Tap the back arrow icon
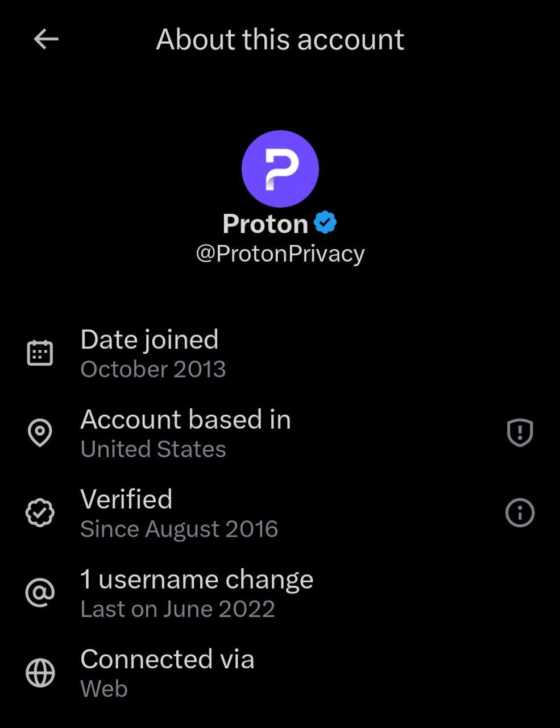560x728 pixels. click(46, 39)
